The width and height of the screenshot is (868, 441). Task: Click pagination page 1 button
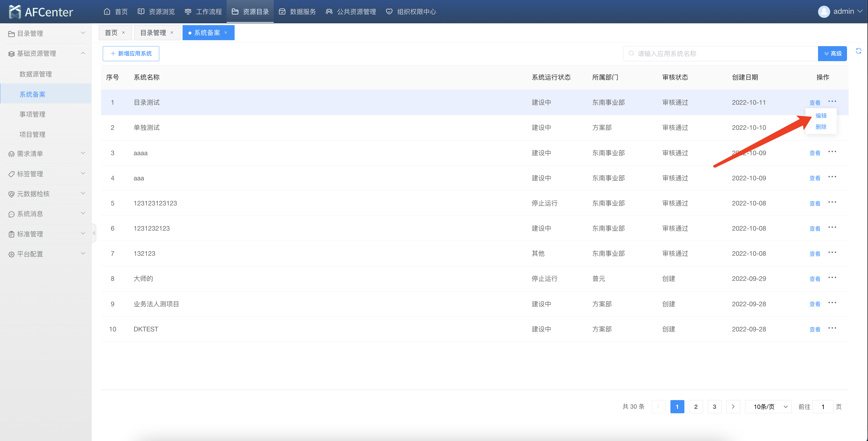pos(677,407)
